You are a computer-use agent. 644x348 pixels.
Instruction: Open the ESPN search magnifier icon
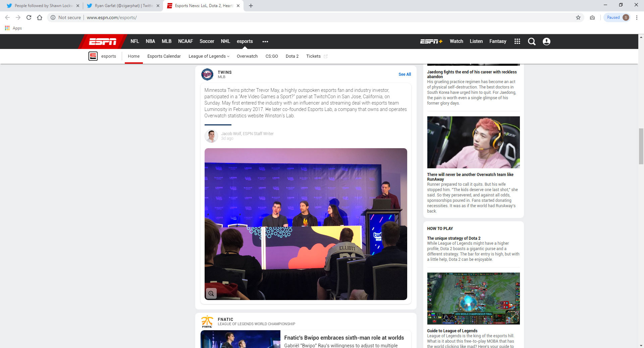coord(532,41)
